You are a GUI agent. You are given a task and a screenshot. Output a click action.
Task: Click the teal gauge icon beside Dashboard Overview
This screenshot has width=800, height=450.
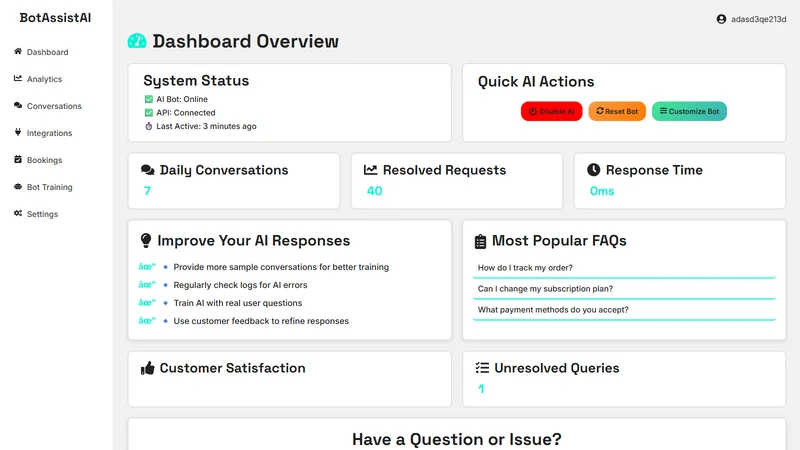[137, 41]
